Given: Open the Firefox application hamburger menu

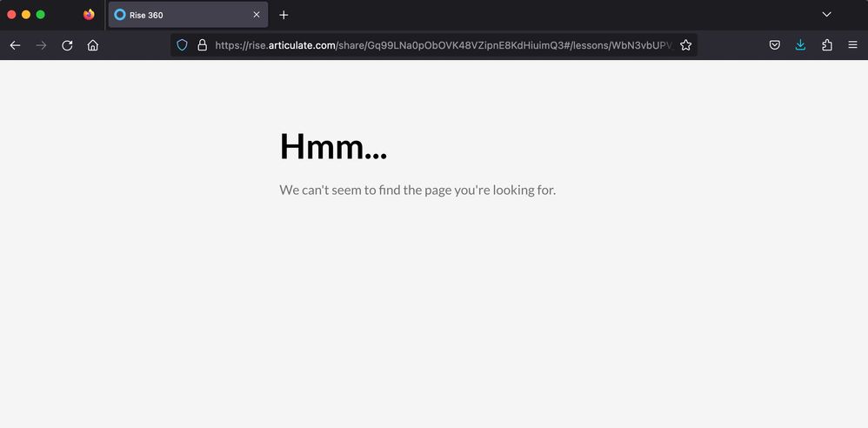Looking at the screenshot, I should pos(852,45).
